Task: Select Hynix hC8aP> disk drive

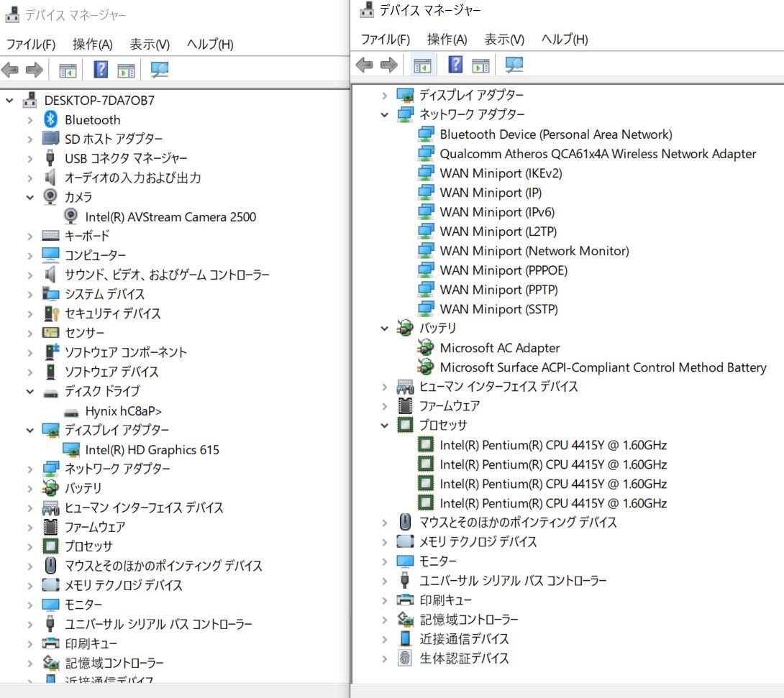Action: (x=124, y=410)
